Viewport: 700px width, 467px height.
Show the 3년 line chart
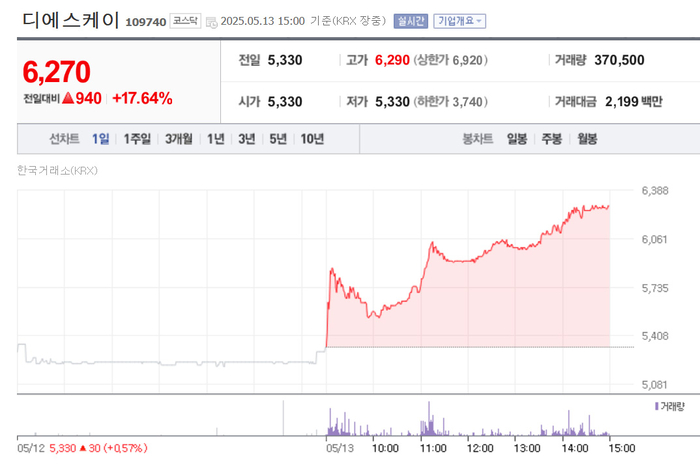point(246,139)
